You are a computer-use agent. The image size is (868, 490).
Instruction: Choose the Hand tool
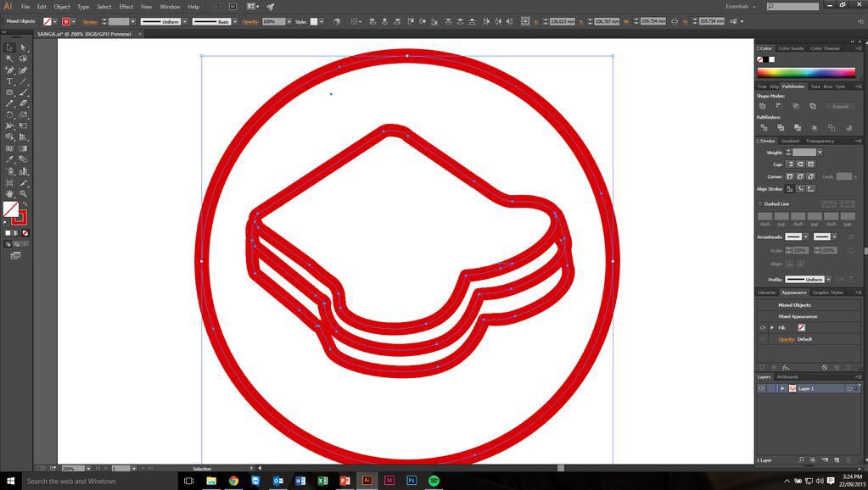click(x=9, y=193)
